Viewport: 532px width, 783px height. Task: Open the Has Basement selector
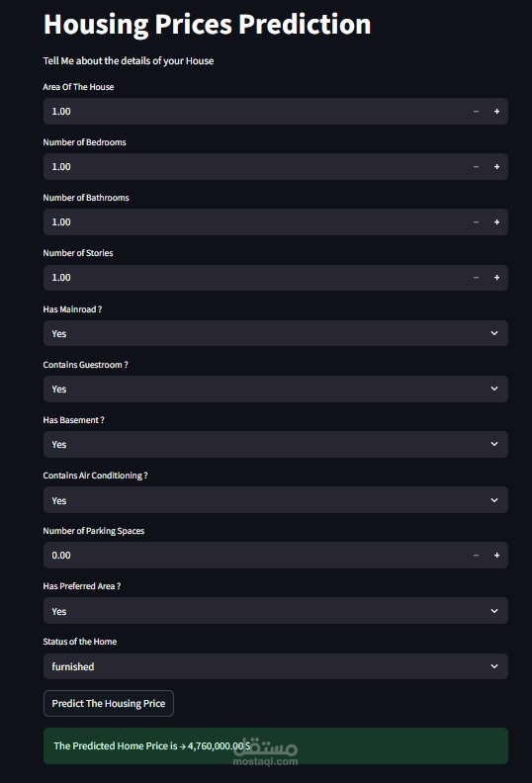pyautogui.click(x=276, y=444)
